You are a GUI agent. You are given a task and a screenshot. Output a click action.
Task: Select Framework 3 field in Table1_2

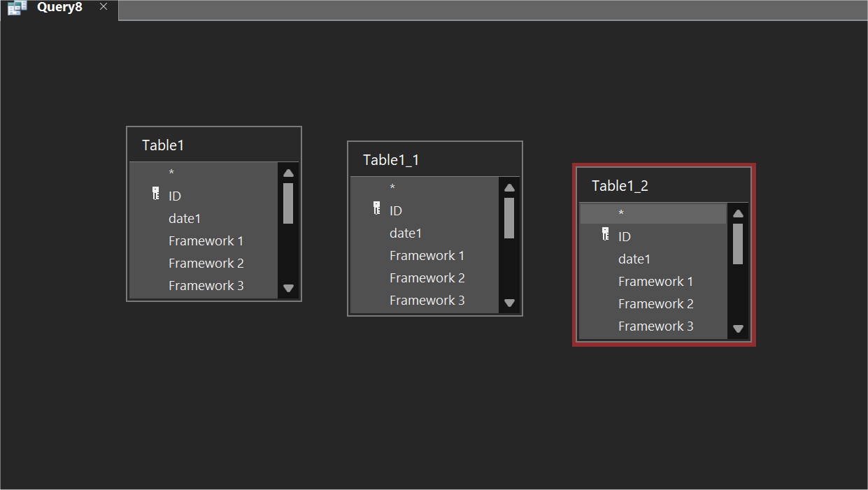(x=655, y=326)
